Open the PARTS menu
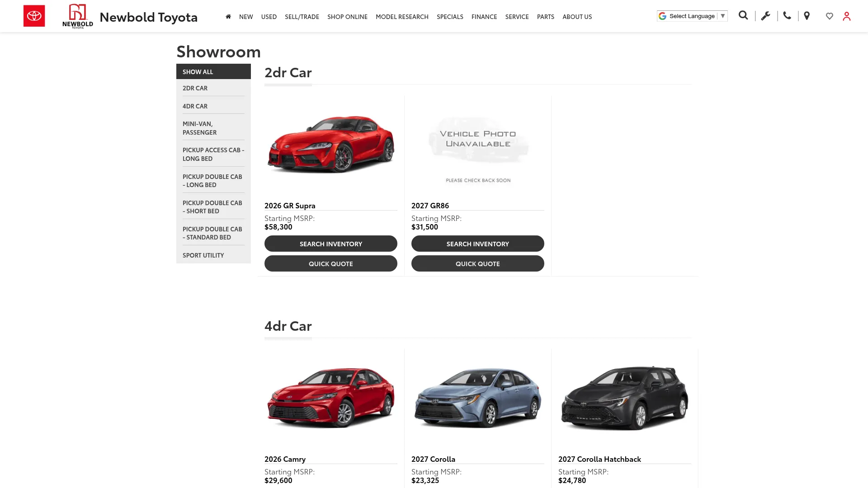The image size is (868, 488). pos(546,16)
